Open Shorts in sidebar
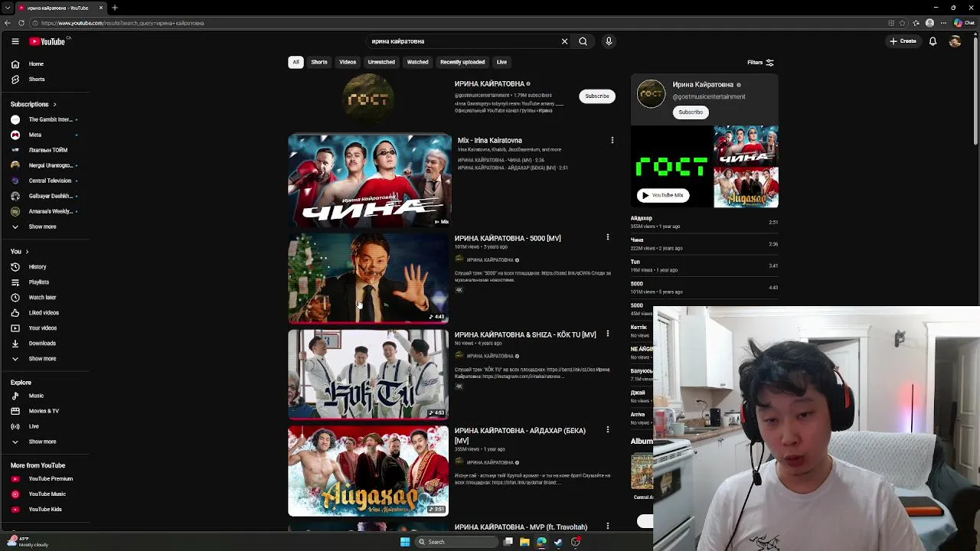 pyautogui.click(x=36, y=80)
